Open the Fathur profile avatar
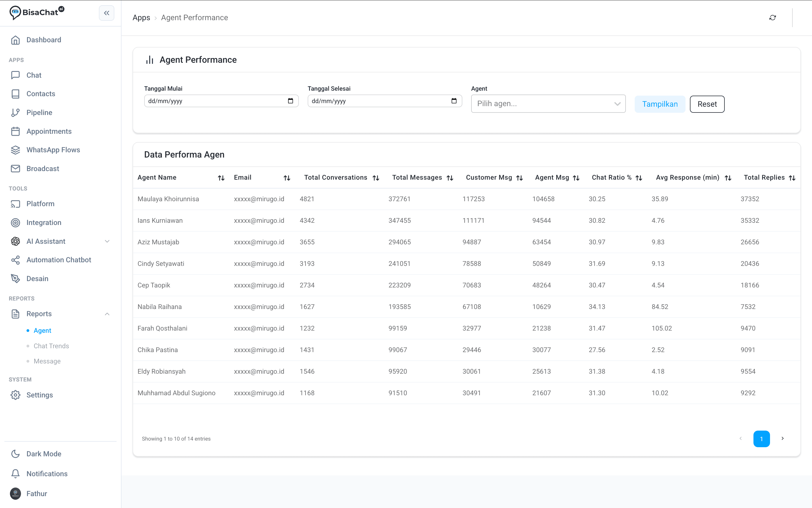 tap(15, 494)
